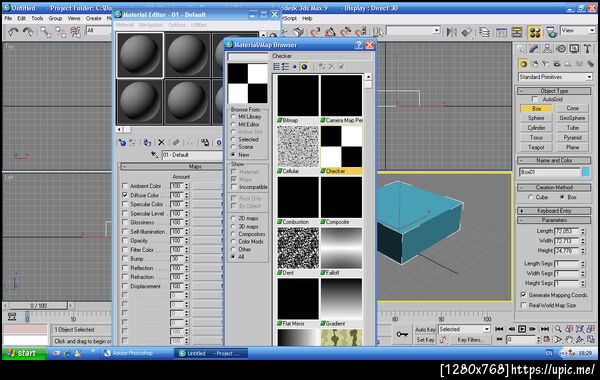Collapse the Parameters rollout
This screenshot has height=380, width=600.
pyautogui.click(x=554, y=220)
